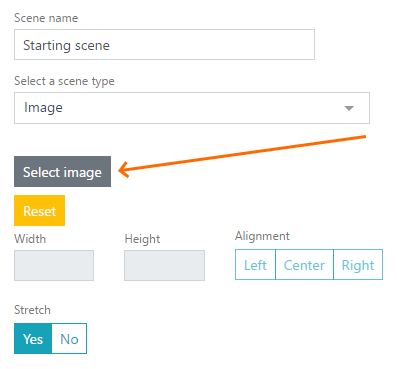397x369 pixels.
Task: Click the Alignment label text
Action: pos(262,236)
